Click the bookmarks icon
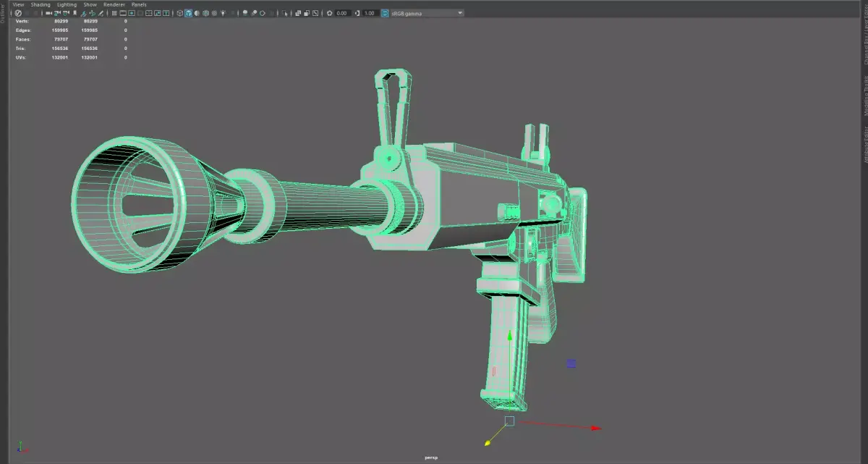The height and width of the screenshot is (464, 868). pyautogui.click(x=75, y=13)
